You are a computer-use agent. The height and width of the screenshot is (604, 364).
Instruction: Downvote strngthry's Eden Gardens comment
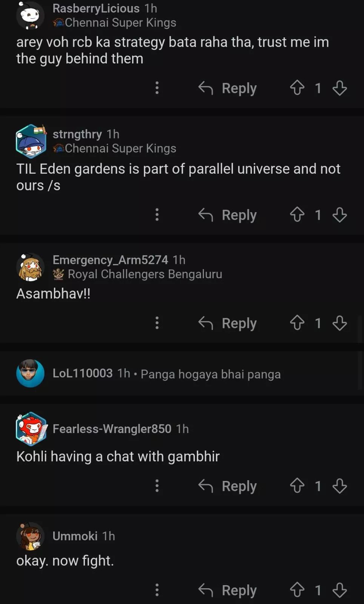click(339, 215)
